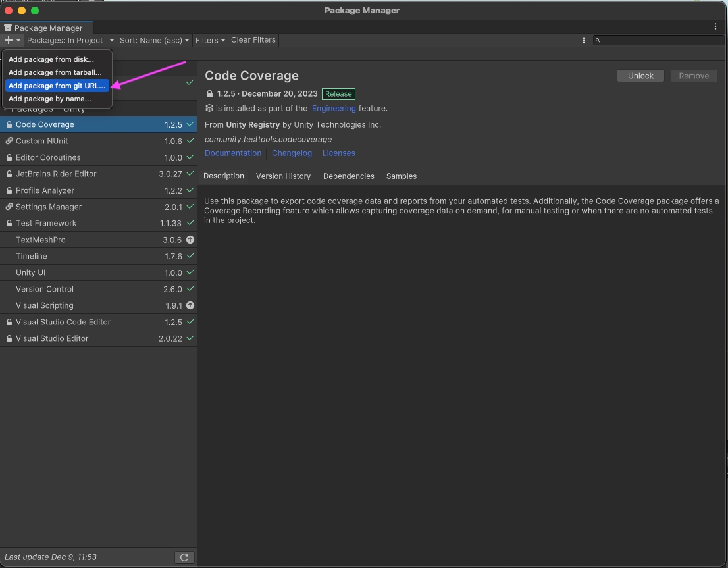This screenshot has width=728, height=568.
Task: Choose Add package from disk
Action: 51,59
